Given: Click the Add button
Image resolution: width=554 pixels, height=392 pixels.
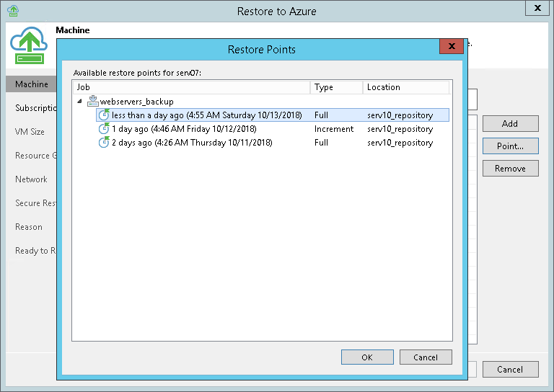Looking at the screenshot, I should [510, 124].
